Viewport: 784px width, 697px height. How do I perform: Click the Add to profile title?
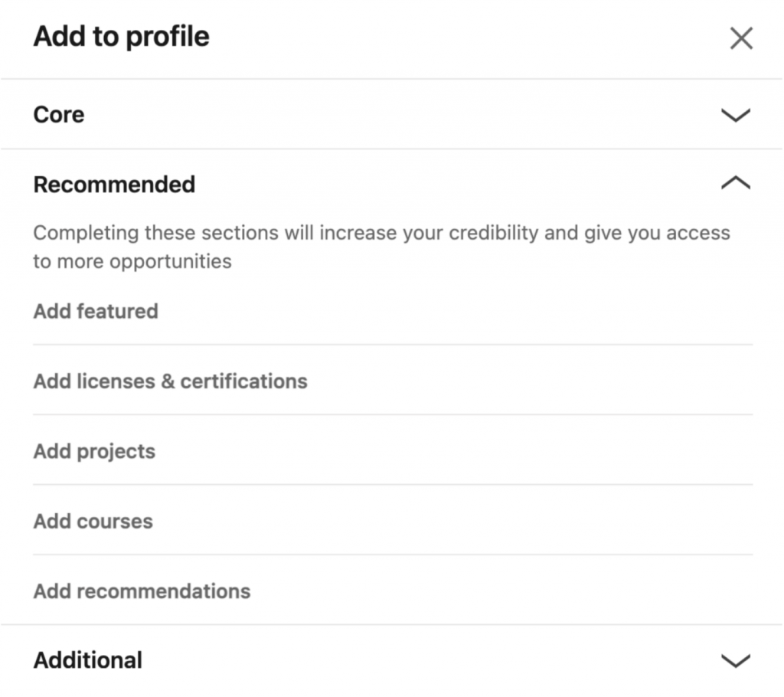121,37
